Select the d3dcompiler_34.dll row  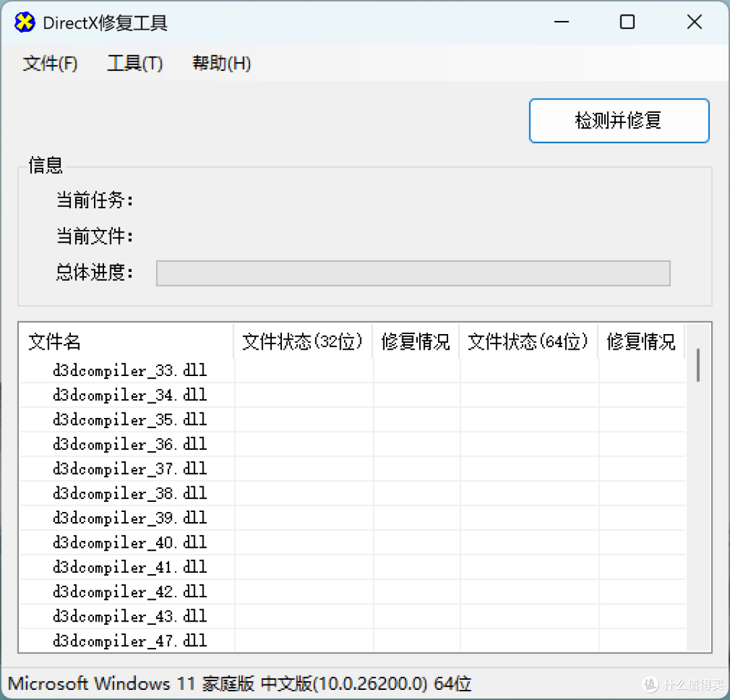[x=352, y=396]
